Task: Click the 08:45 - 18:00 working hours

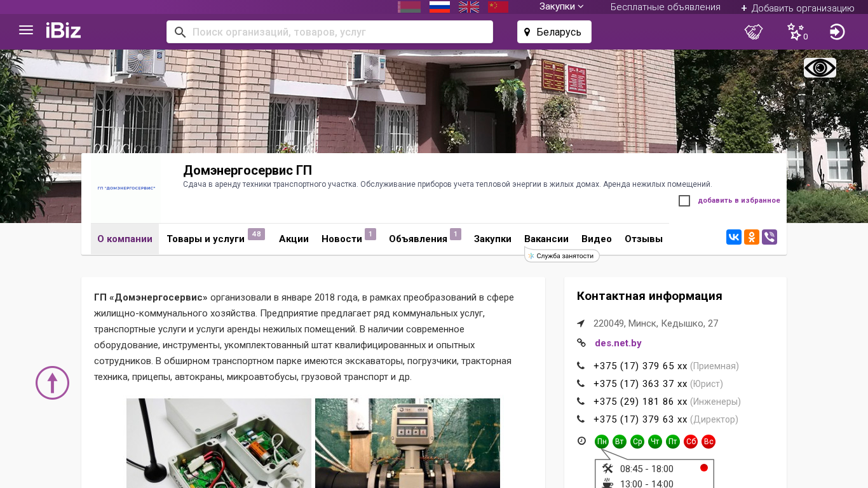Action: 646,469
